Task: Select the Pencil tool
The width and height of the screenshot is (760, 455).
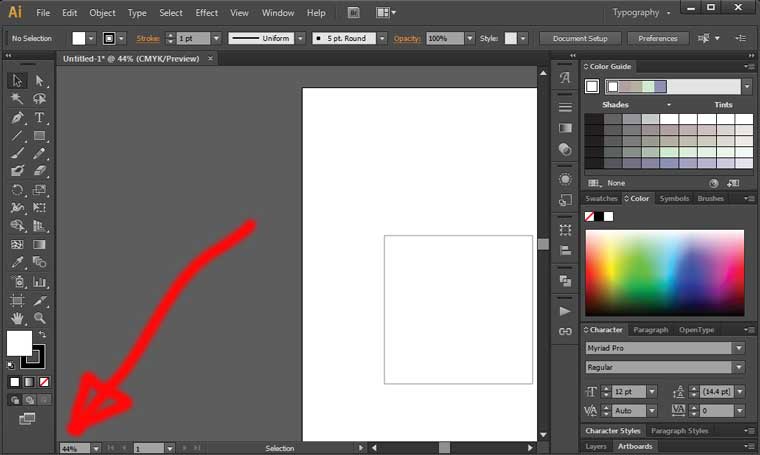Action: (39, 154)
